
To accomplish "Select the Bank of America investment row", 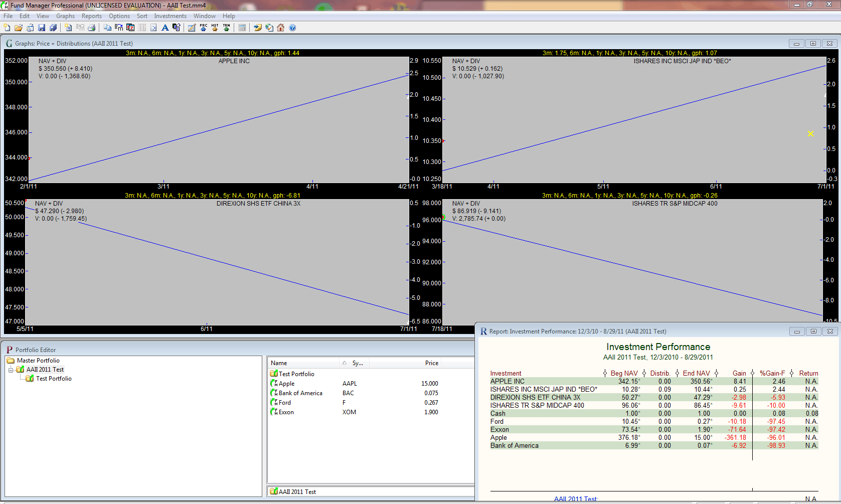I will coord(300,393).
